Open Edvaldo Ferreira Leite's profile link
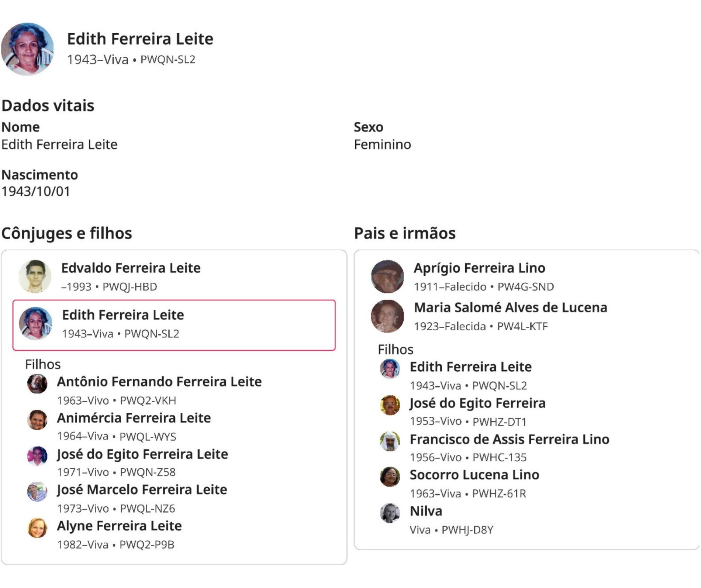701x588 pixels. point(131,268)
